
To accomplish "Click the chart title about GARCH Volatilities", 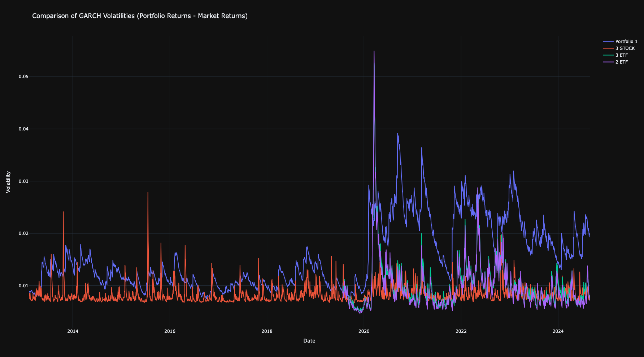I will click(x=140, y=16).
